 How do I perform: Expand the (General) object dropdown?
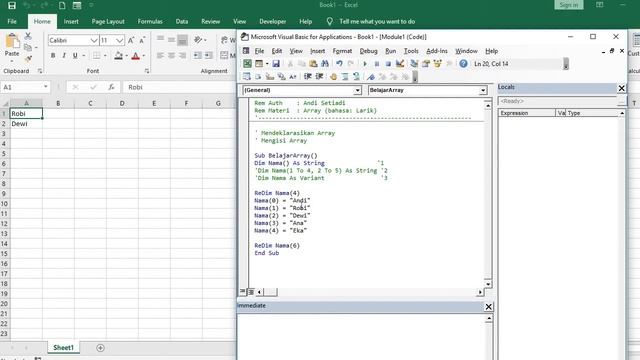pyautogui.click(x=357, y=90)
